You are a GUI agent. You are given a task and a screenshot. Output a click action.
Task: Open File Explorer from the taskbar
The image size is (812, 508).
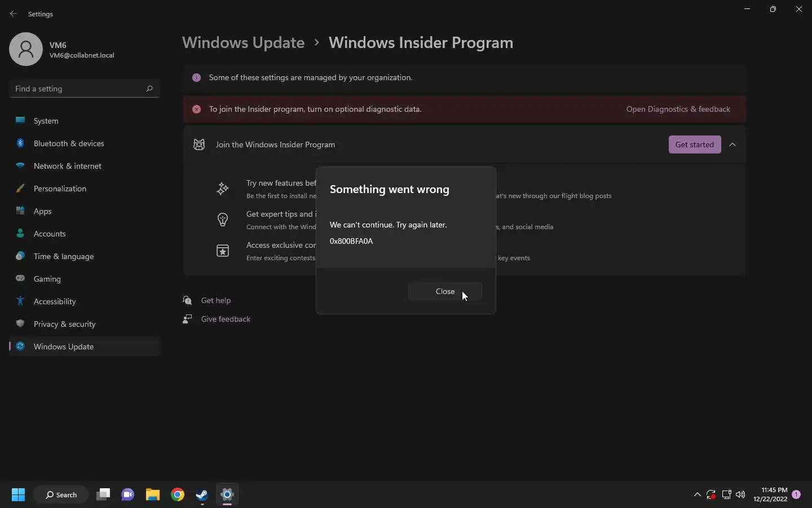(x=153, y=495)
